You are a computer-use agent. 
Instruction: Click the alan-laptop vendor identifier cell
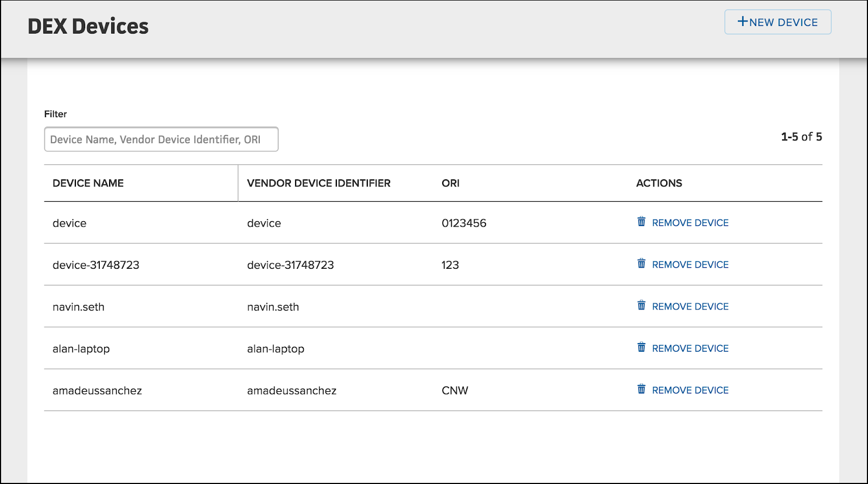click(x=276, y=349)
